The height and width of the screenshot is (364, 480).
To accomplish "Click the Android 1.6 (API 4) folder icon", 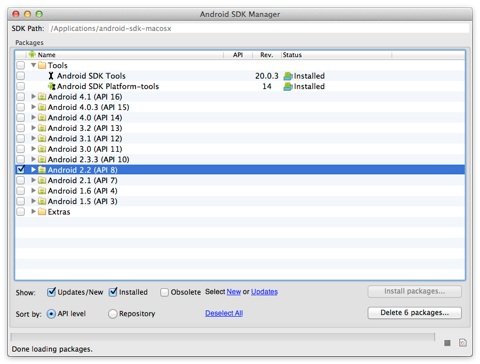I will click(x=42, y=191).
